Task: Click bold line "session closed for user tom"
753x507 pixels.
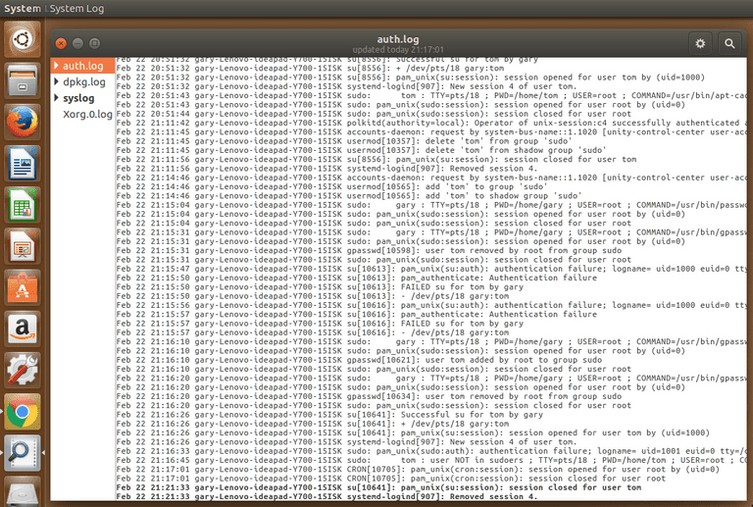Action: (379, 488)
